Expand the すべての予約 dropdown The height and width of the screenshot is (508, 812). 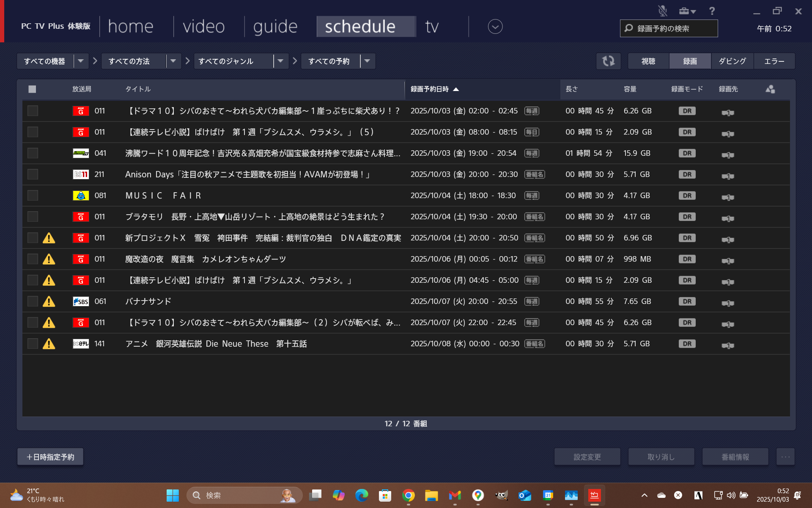(x=367, y=61)
